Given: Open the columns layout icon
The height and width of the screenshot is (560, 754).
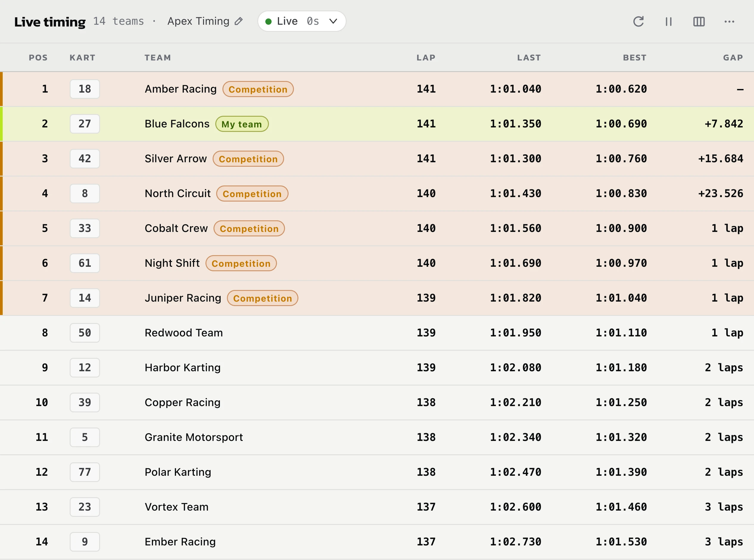Looking at the screenshot, I should coord(699,21).
